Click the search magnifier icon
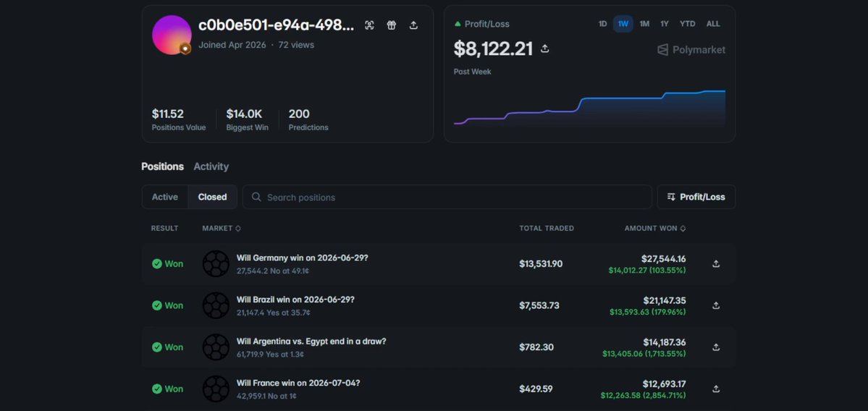The width and height of the screenshot is (868, 411). click(x=256, y=197)
